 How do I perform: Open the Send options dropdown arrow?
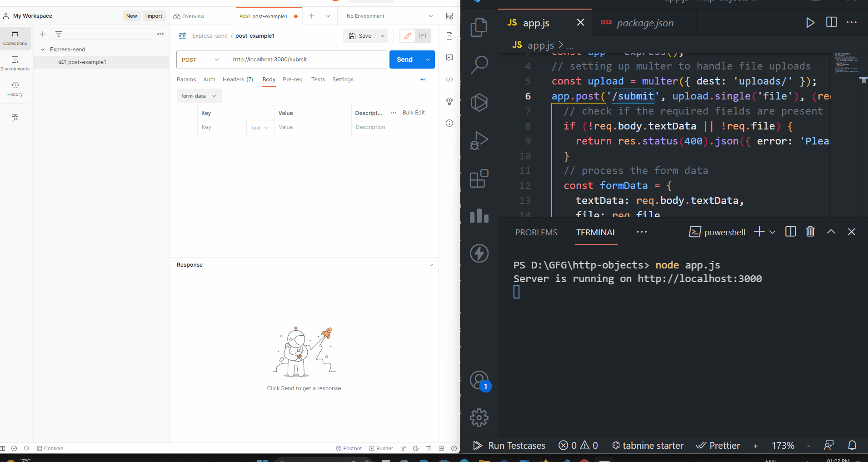pos(428,60)
